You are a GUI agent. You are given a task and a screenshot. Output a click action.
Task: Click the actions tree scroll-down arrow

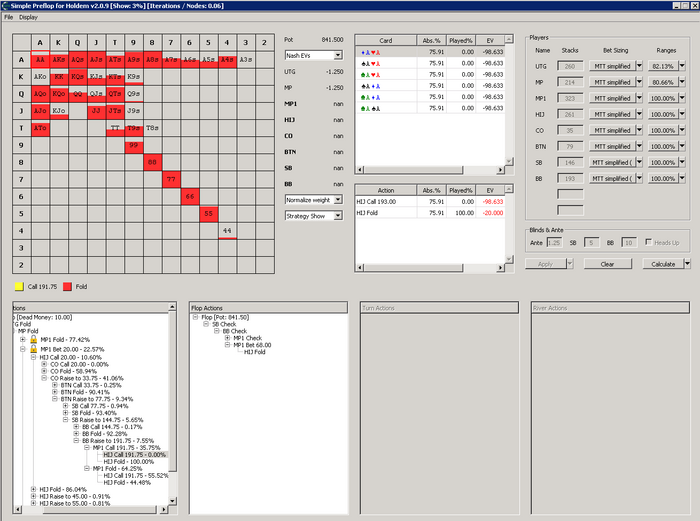pyautogui.click(x=173, y=501)
